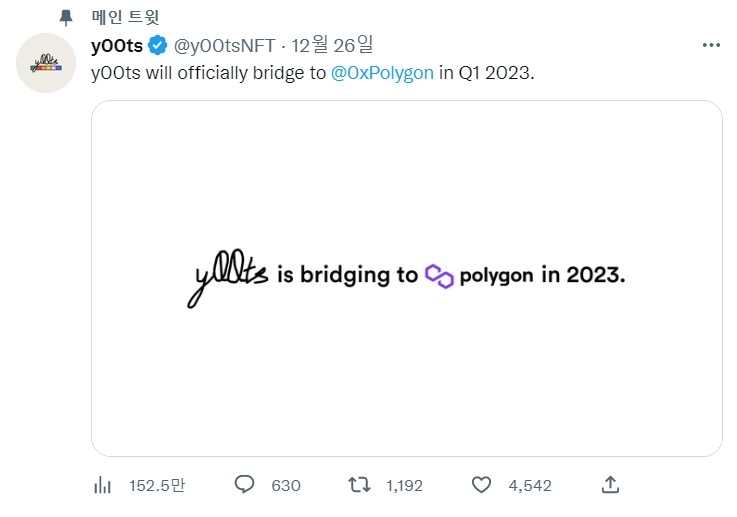Open the @0xPolygon mention link

click(382, 73)
